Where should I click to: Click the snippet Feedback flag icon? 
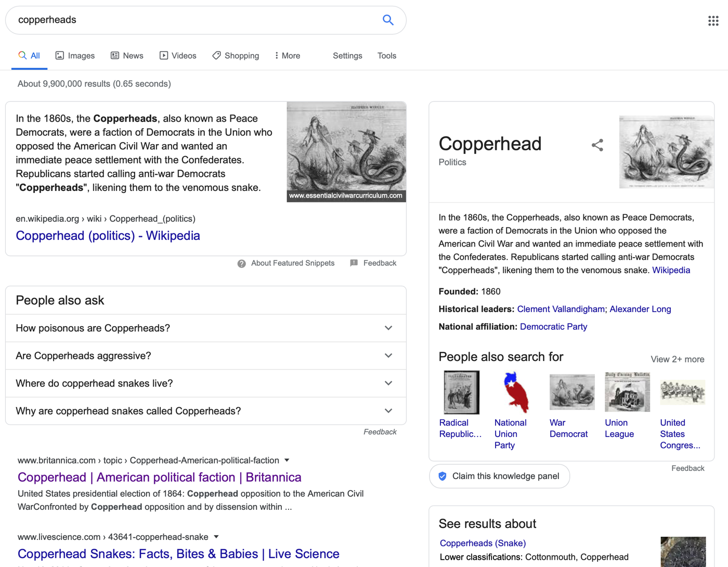coord(354,263)
